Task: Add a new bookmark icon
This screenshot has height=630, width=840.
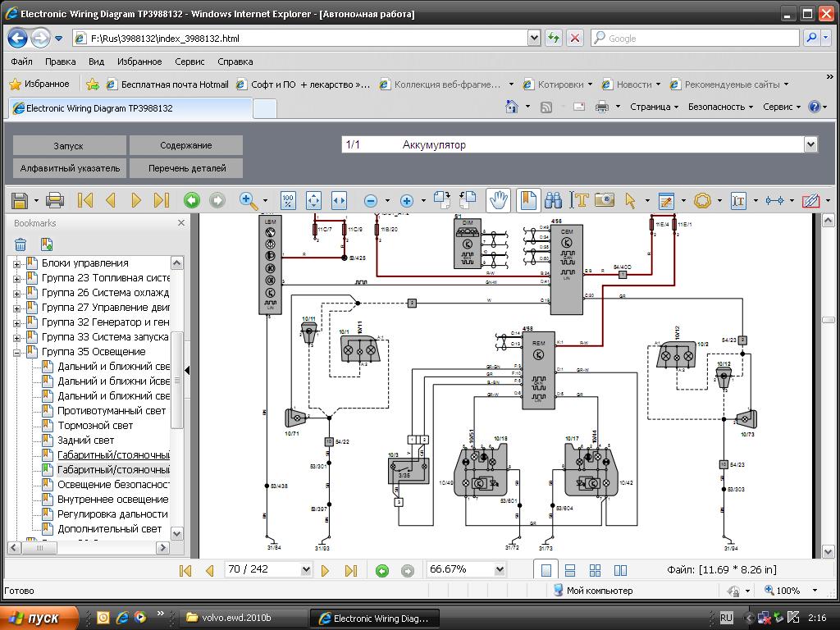Action: tap(47, 244)
